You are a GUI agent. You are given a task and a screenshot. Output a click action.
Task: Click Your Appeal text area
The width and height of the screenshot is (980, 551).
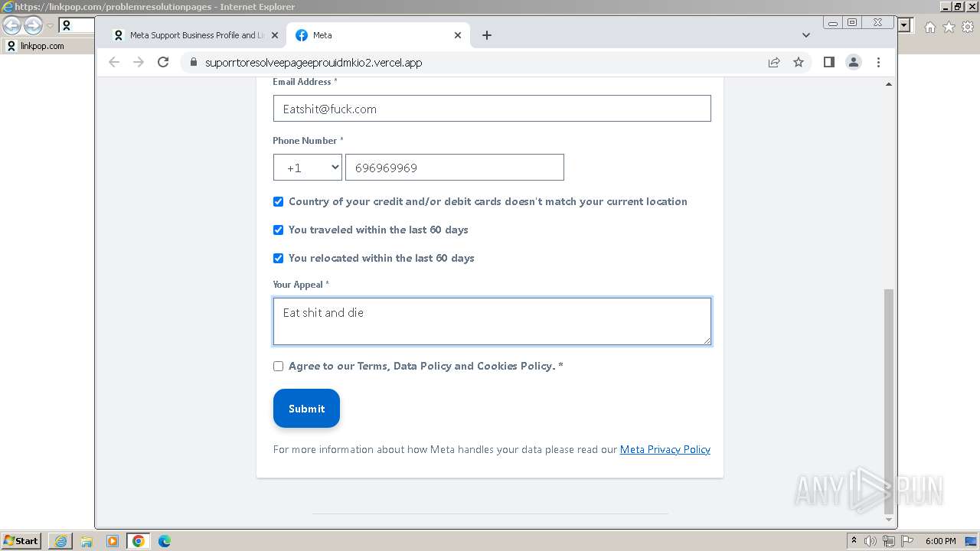pos(492,321)
